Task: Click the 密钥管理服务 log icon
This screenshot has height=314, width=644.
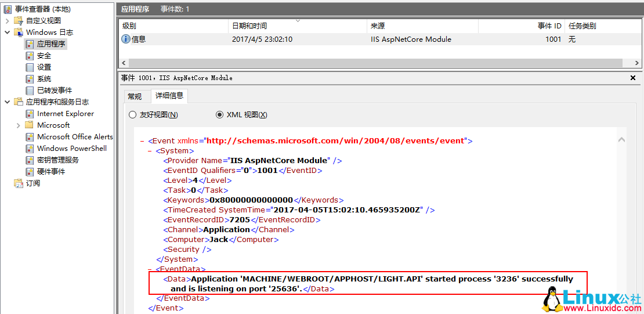Action: coord(30,160)
